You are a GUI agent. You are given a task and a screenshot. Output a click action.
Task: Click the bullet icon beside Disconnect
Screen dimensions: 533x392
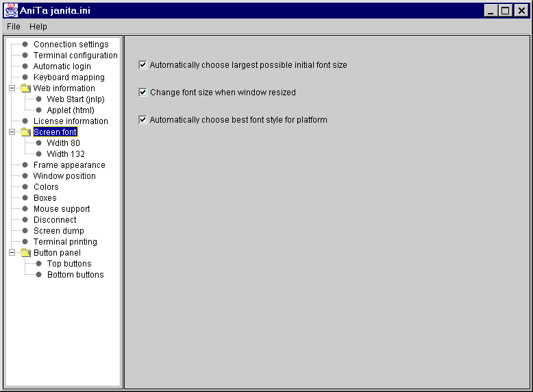tap(25, 219)
